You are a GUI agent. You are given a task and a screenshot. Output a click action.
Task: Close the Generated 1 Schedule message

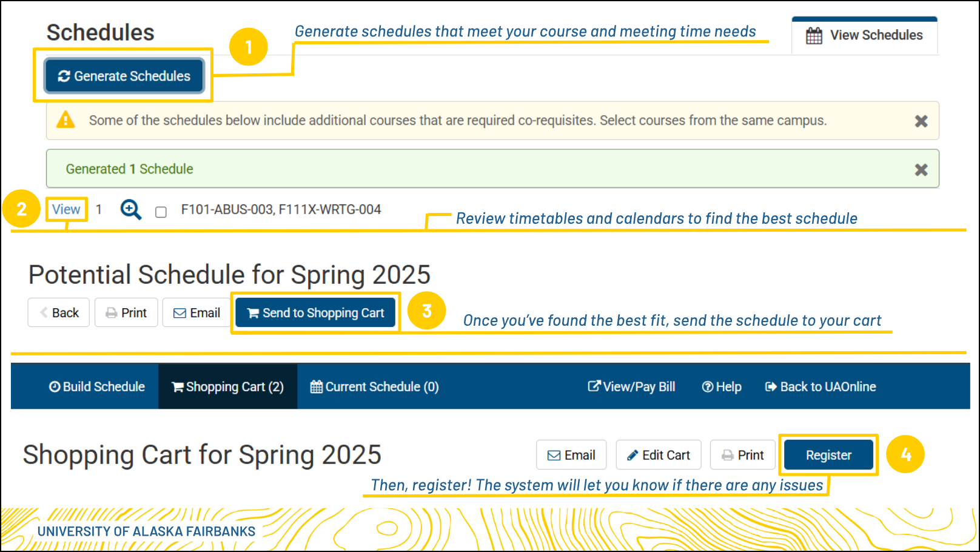(x=921, y=170)
